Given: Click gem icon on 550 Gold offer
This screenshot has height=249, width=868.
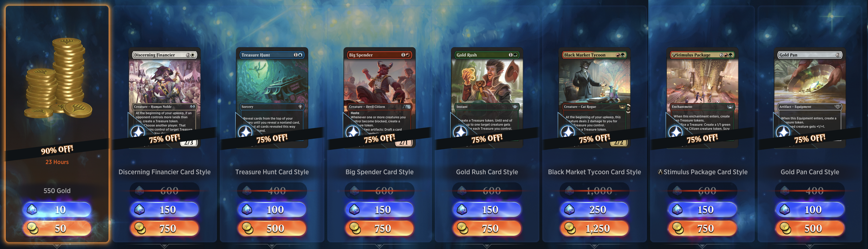Looking at the screenshot, I should pyautogui.click(x=32, y=210).
